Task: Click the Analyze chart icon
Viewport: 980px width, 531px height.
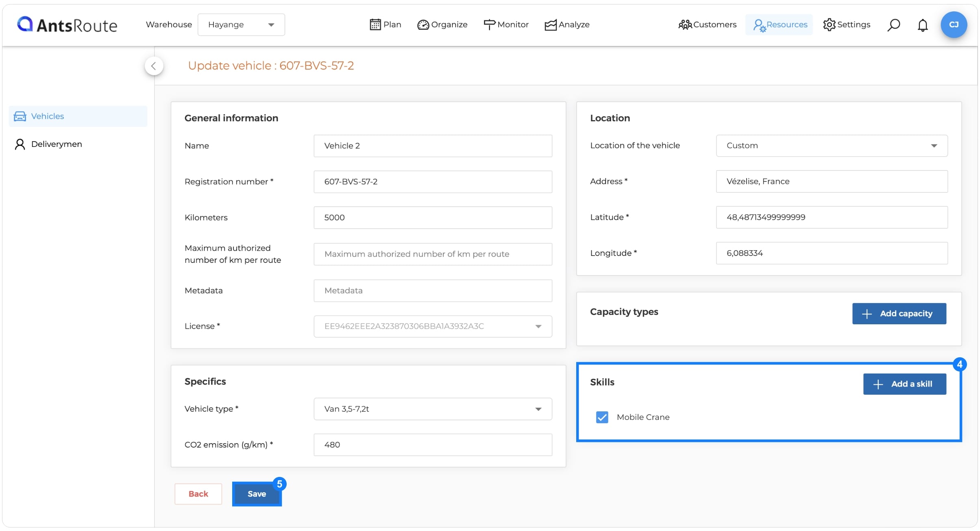Action: pyautogui.click(x=551, y=25)
